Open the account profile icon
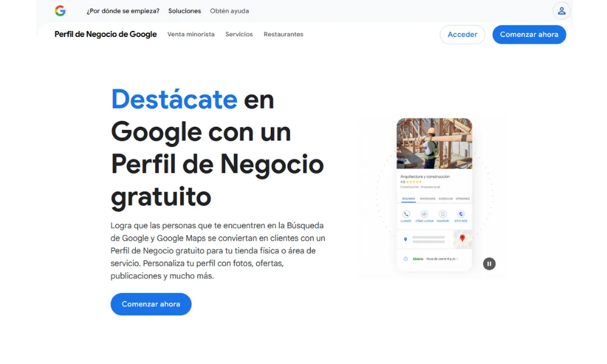607x364 pixels. [x=561, y=11]
